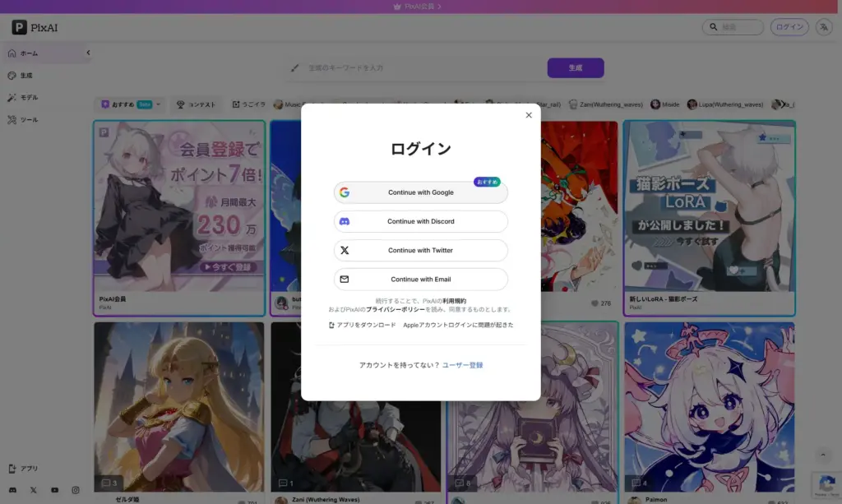Viewport: 842px width, 504px height.
Task: Click the Google logo icon
Action: [x=345, y=192]
